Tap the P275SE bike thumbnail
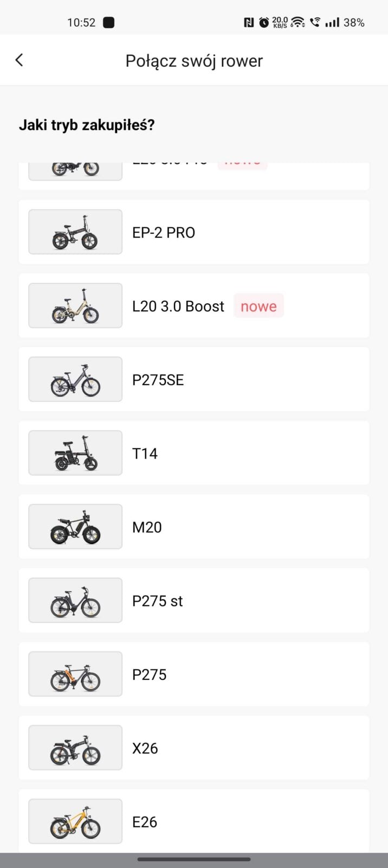Image resolution: width=388 pixels, height=868 pixels. (x=75, y=380)
